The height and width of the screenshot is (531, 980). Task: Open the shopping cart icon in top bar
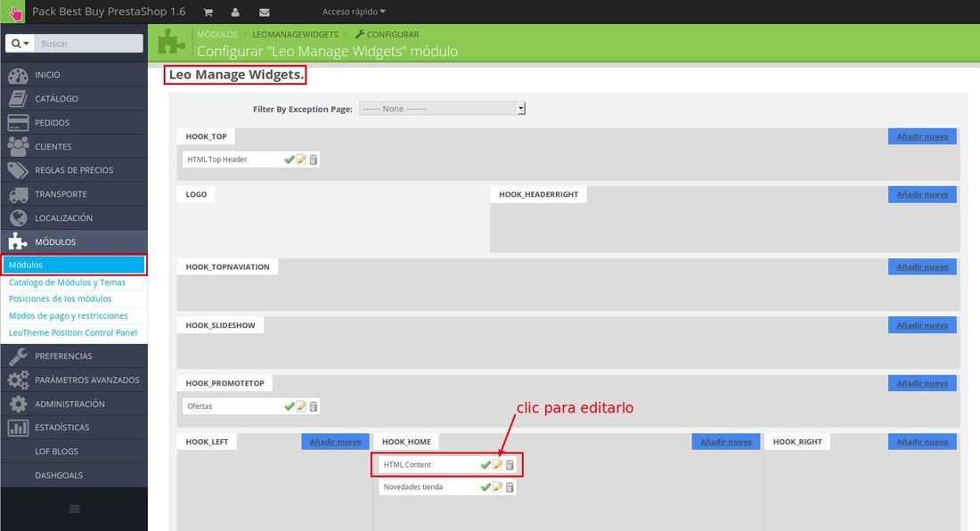[208, 12]
